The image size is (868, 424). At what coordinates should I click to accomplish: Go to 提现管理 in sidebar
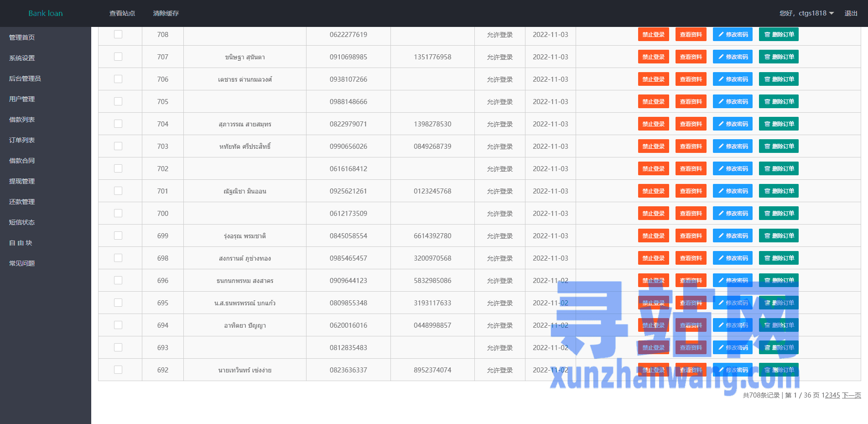click(22, 181)
